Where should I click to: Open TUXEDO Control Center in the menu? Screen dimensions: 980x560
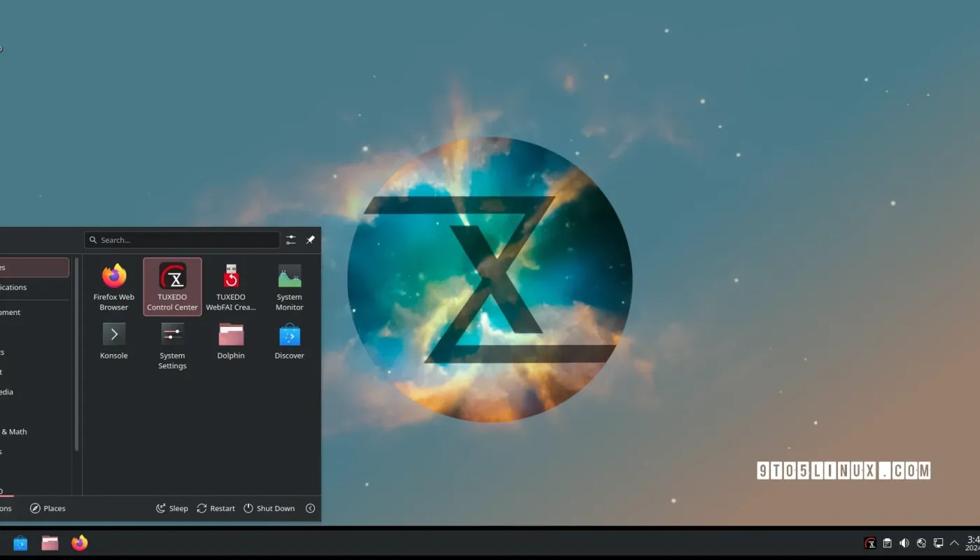(172, 287)
